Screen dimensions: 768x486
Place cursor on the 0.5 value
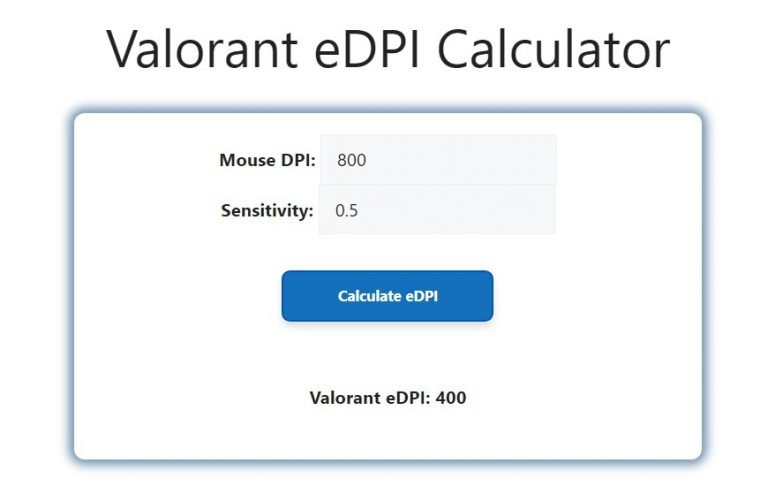tap(347, 211)
